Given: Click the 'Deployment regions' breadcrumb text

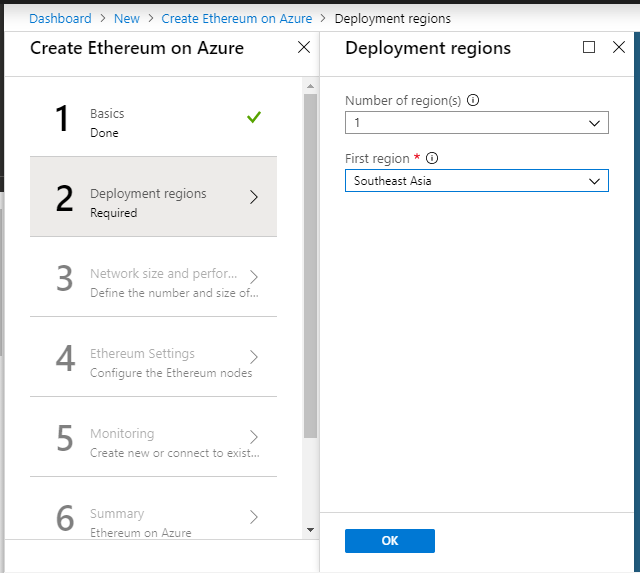Looking at the screenshot, I should point(393,18).
